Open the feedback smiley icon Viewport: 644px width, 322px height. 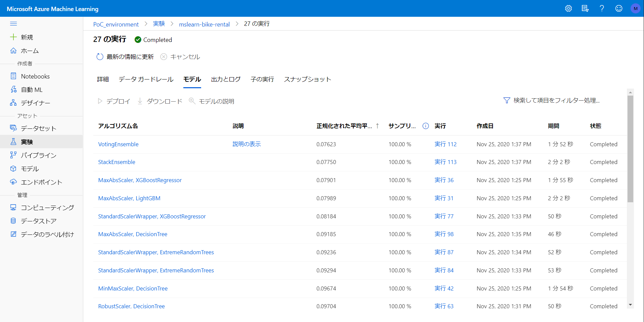click(x=618, y=8)
